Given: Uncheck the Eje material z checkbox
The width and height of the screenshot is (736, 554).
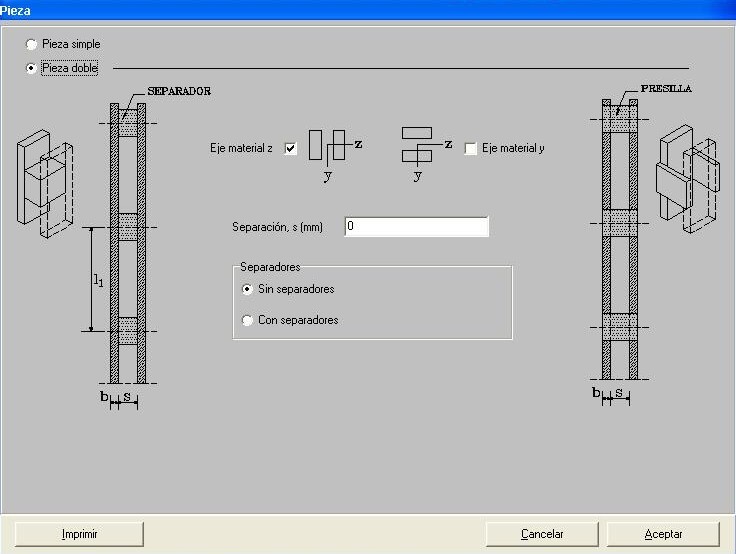Looking at the screenshot, I should (291, 148).
